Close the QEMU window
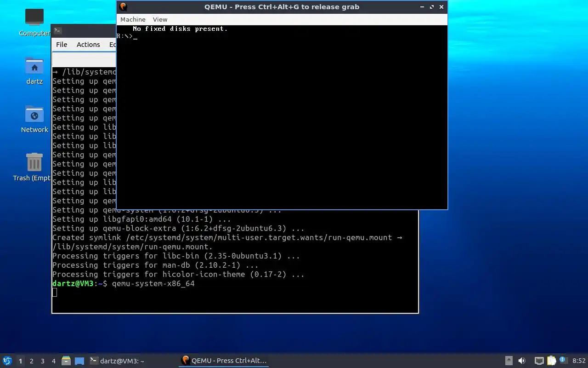Screen dimensions: 588x368 pyautogui.click(x=441, y=7)
